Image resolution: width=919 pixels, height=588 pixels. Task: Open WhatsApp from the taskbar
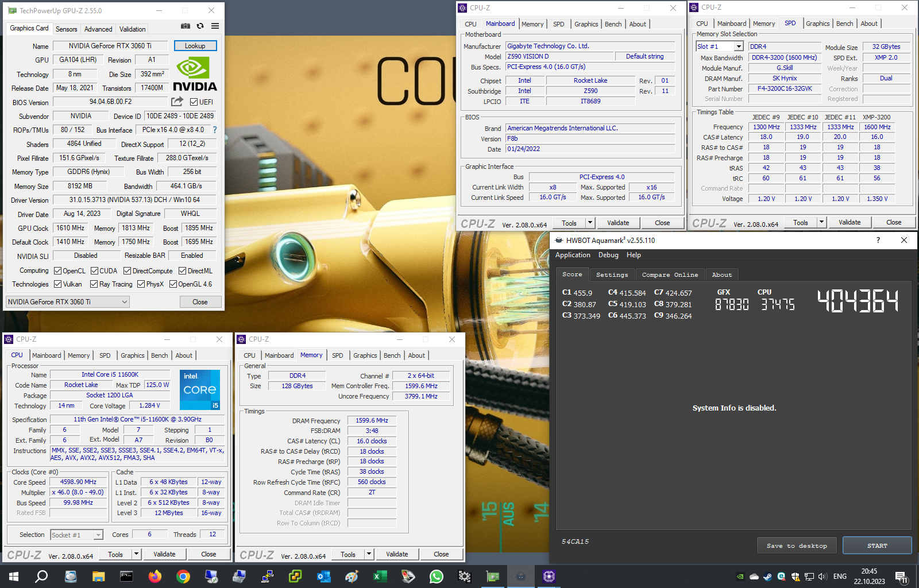pyautogui.click(x=437, y=577)
